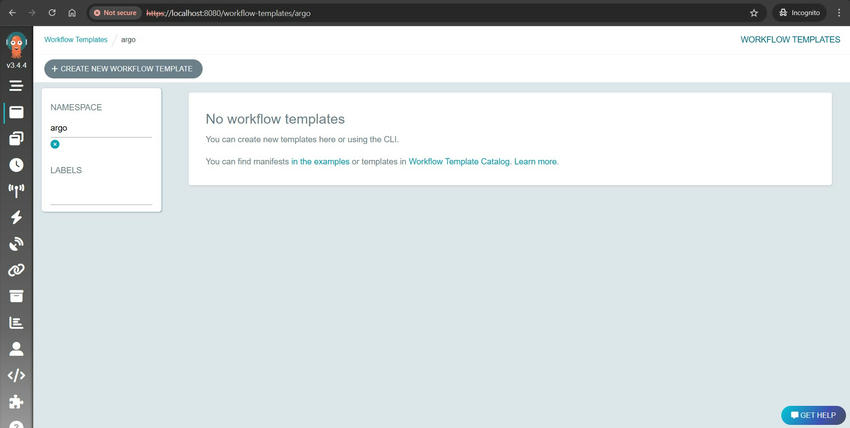The image size is (850, 428).
Task: Click the Create New Workflow Template button
Action: click(x=123, y=69)
